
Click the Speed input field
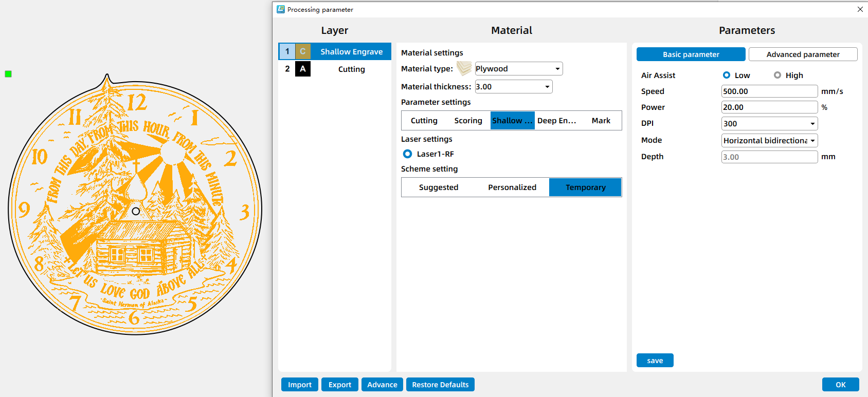pyautogui.click(x=769, y=91)
